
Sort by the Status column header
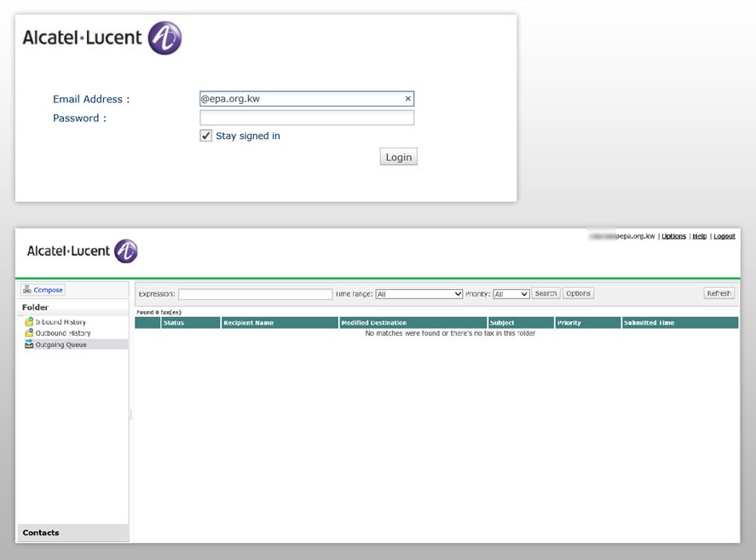190,323
